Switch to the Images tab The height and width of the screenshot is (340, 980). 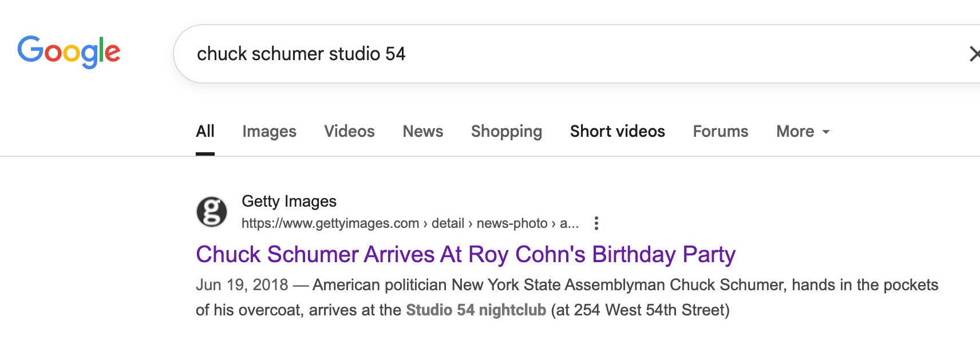pyautogui.click(x=269, y=132)
